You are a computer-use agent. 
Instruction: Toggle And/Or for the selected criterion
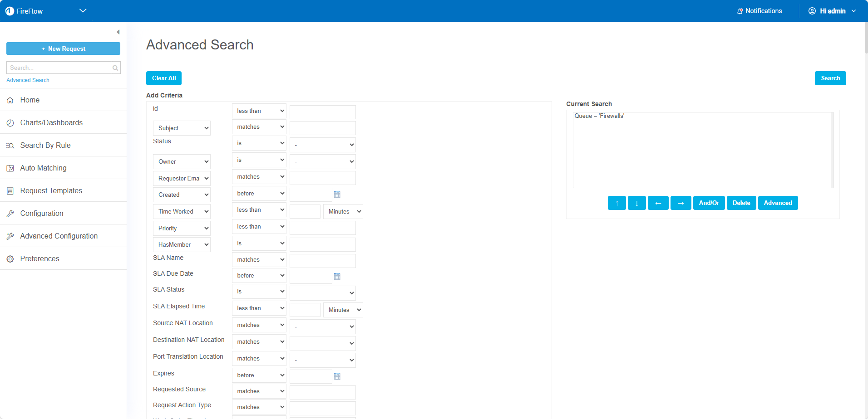click(709, 203)
